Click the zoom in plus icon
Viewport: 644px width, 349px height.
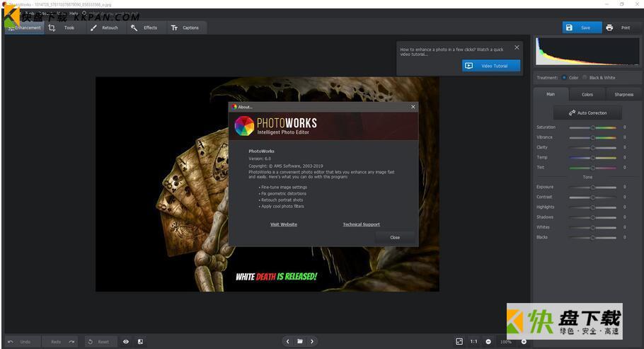pyautogui.click(x=524, y=342)
